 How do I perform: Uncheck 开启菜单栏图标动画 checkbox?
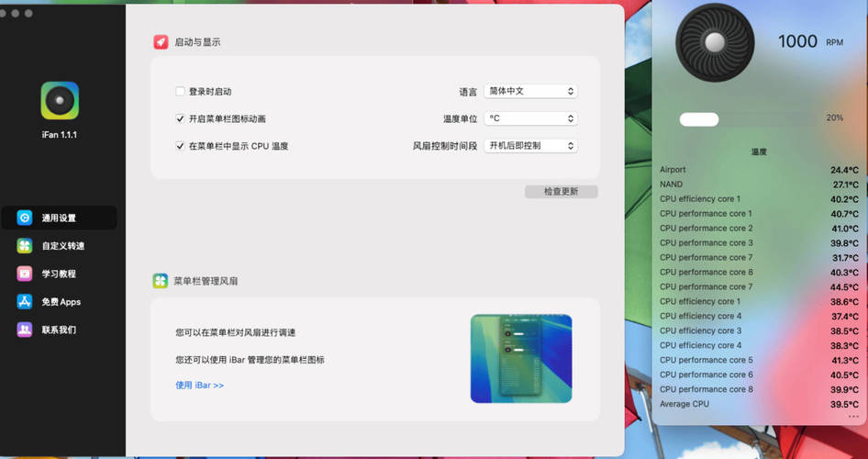(181, 119)
